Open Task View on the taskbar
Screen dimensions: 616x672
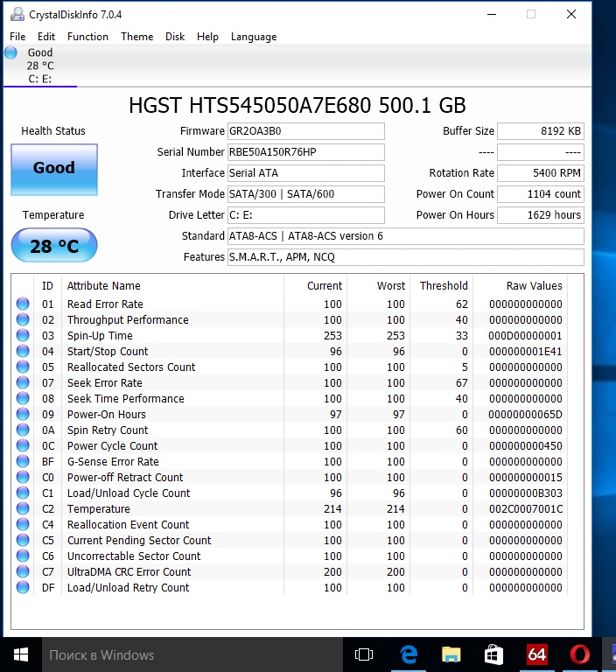[364, 654]
